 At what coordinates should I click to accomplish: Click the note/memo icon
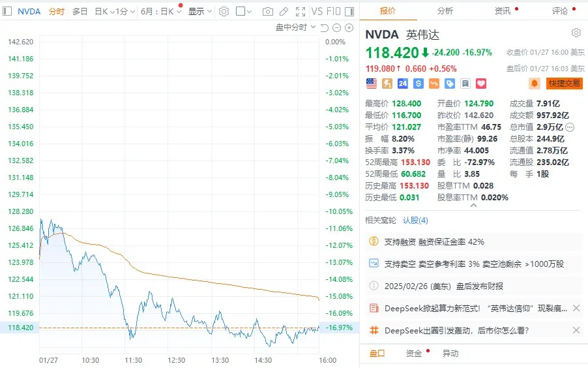pyautogui.click(x=465, y=84)
